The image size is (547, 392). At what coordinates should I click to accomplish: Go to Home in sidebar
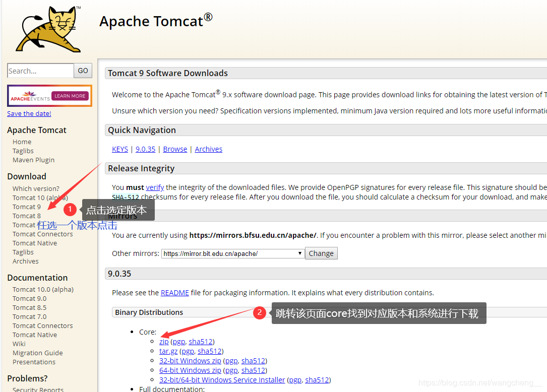tap(22, 142)
